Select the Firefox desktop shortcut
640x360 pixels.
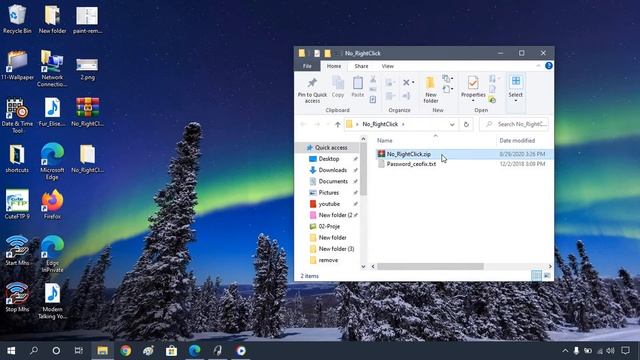(52, 204)
